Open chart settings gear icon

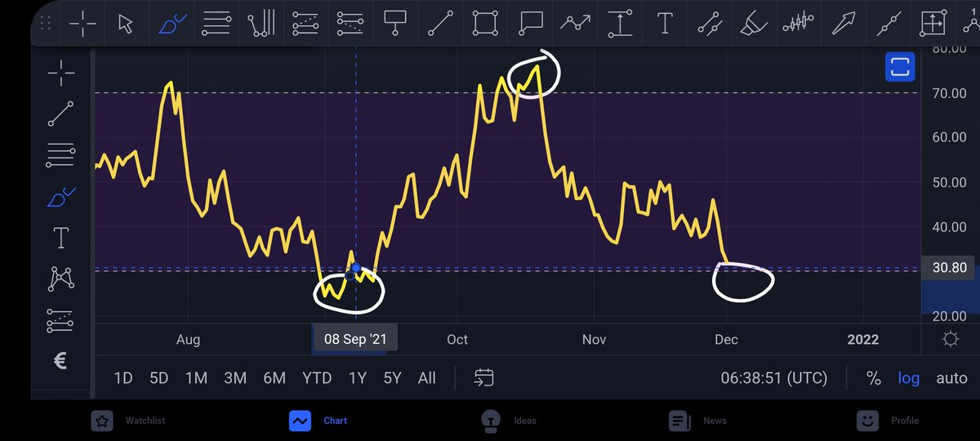tap(951, 339)
